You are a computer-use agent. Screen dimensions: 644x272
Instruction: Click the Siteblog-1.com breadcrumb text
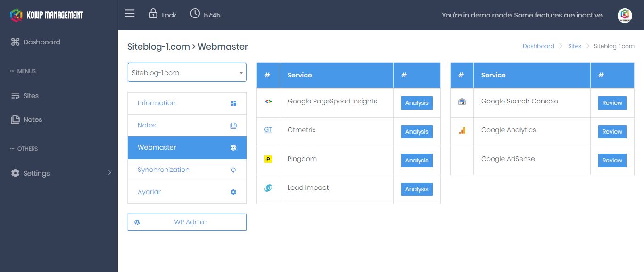coord(614,46)
